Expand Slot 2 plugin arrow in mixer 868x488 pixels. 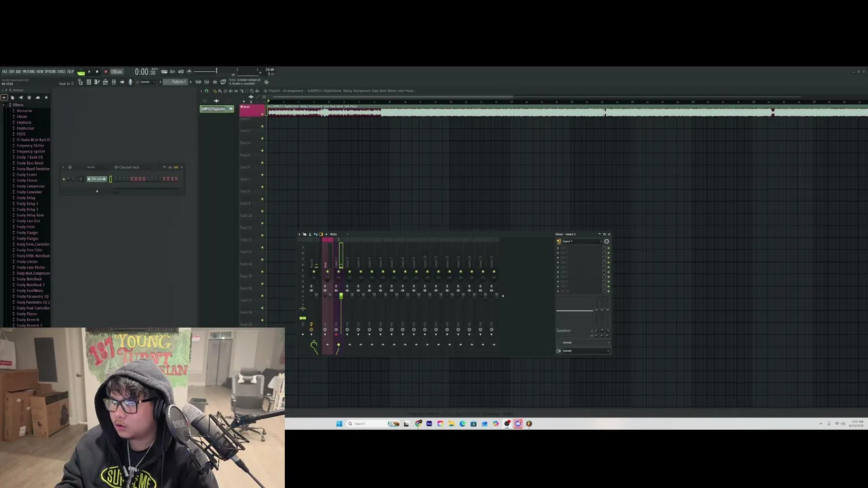tap(558, 253)
